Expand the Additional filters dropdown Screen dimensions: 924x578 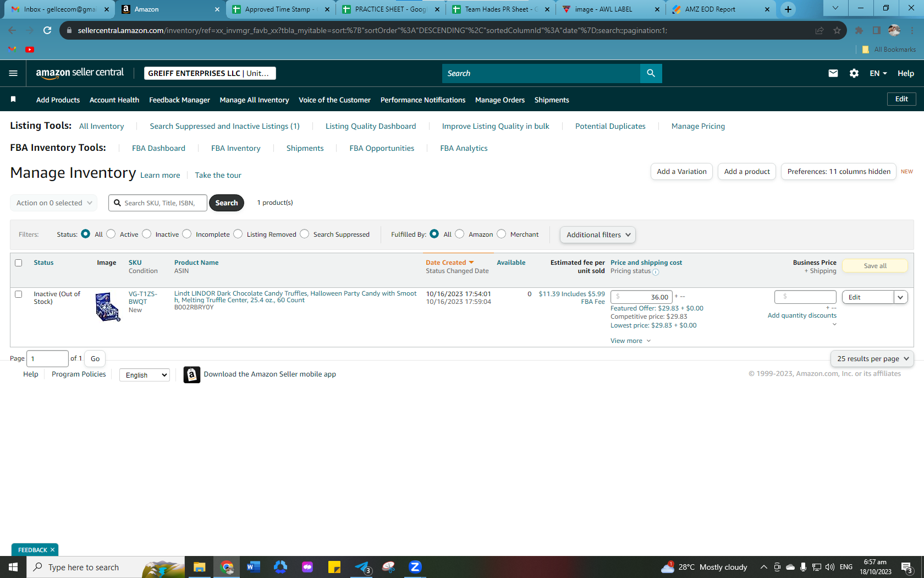tap(598, 235)
